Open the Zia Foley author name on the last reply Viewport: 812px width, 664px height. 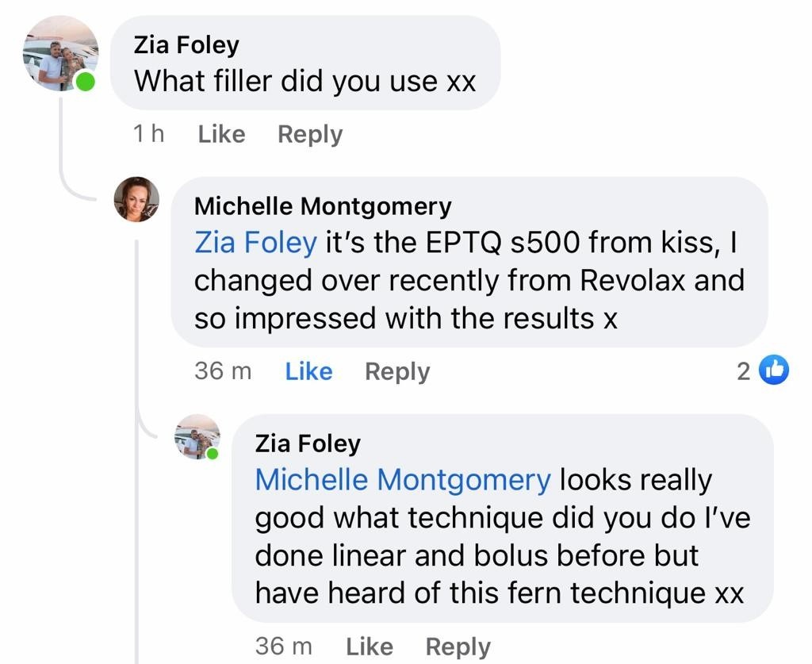coord(308,443)
